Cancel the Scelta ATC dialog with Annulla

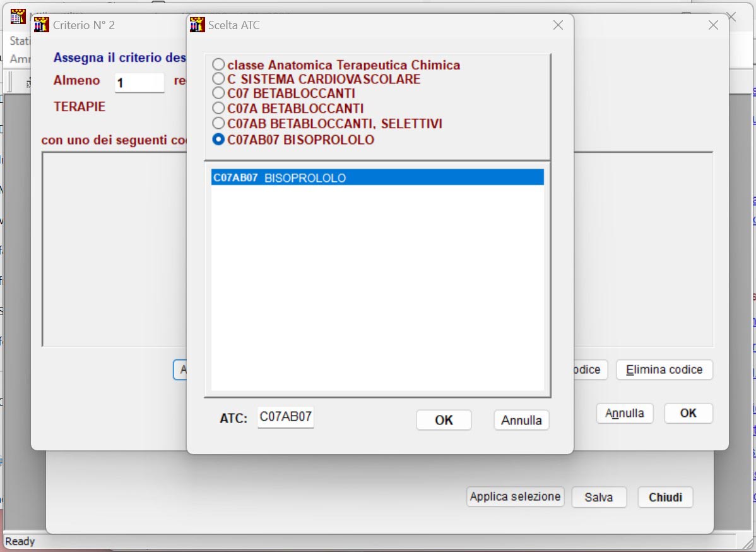tap(521, 420)
